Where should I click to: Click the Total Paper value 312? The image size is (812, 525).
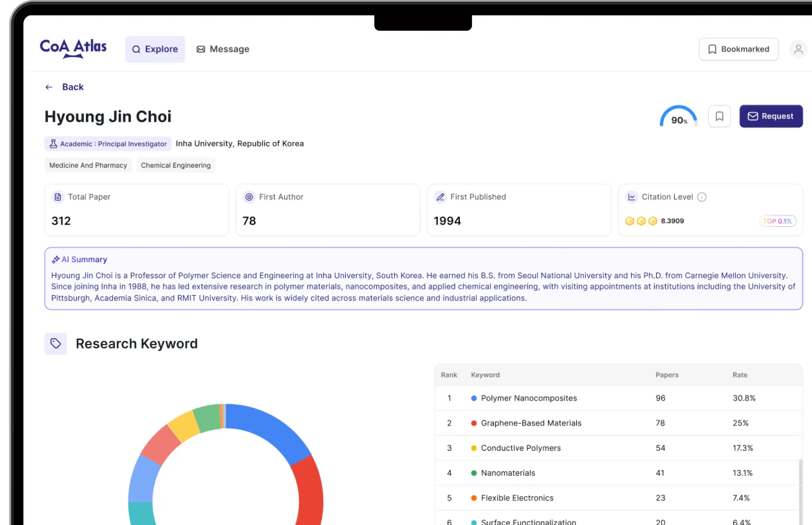point(61,220)
